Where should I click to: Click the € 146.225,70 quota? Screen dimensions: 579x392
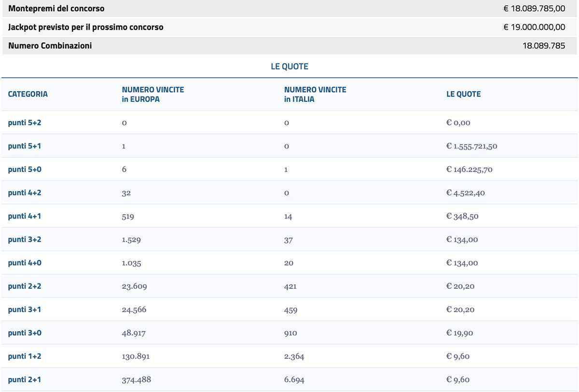469,170
